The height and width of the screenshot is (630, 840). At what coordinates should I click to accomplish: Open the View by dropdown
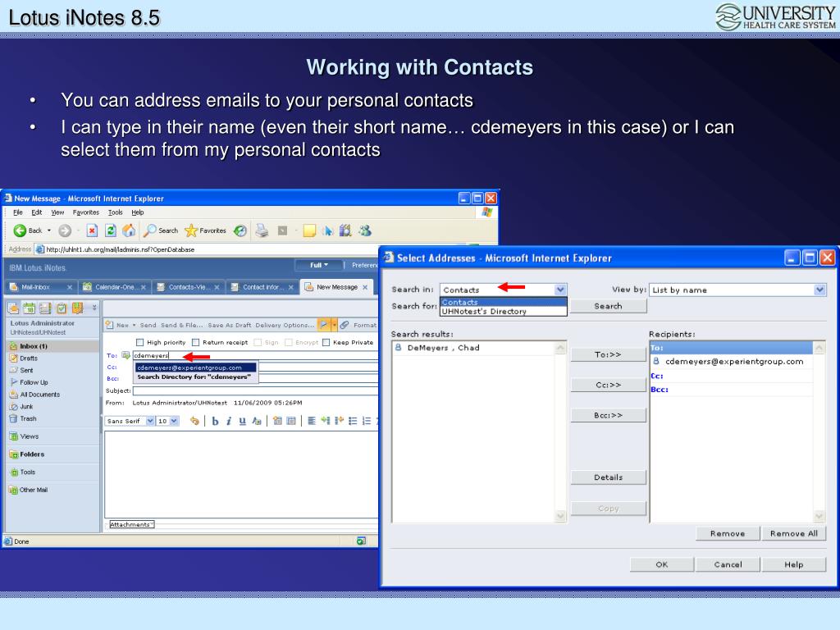click(x=819, y=290)
